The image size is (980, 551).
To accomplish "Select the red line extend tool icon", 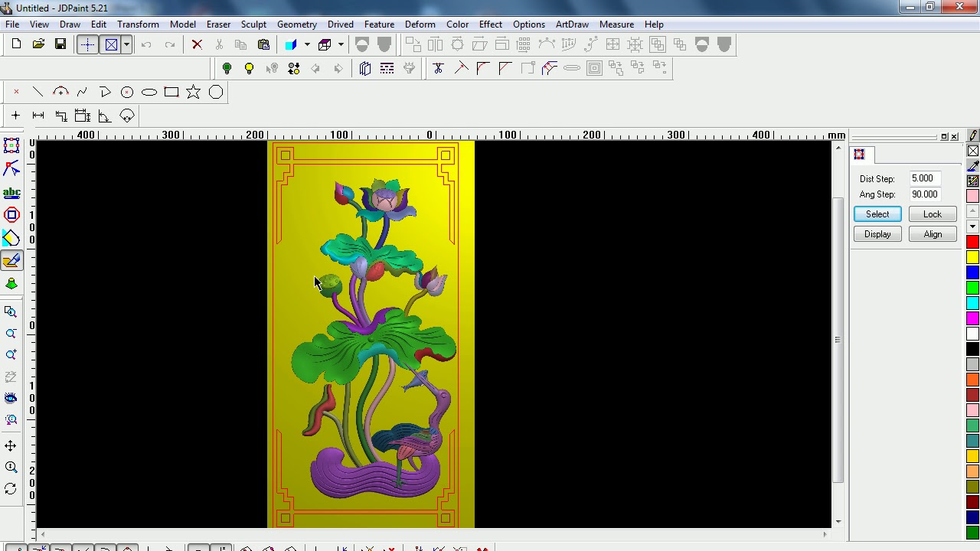I will click(x=461, y=69).
